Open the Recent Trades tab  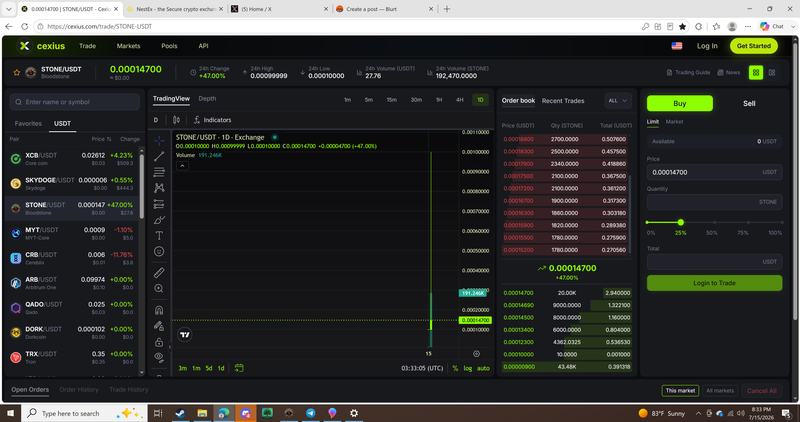563,101
